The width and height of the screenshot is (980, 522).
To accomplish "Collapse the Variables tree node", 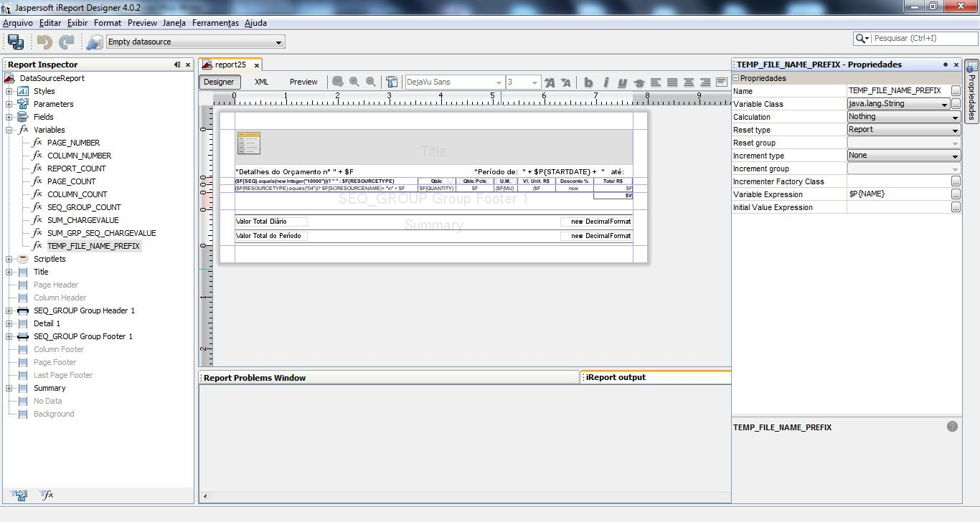I will pyautogui.click(x=9, y=130).
